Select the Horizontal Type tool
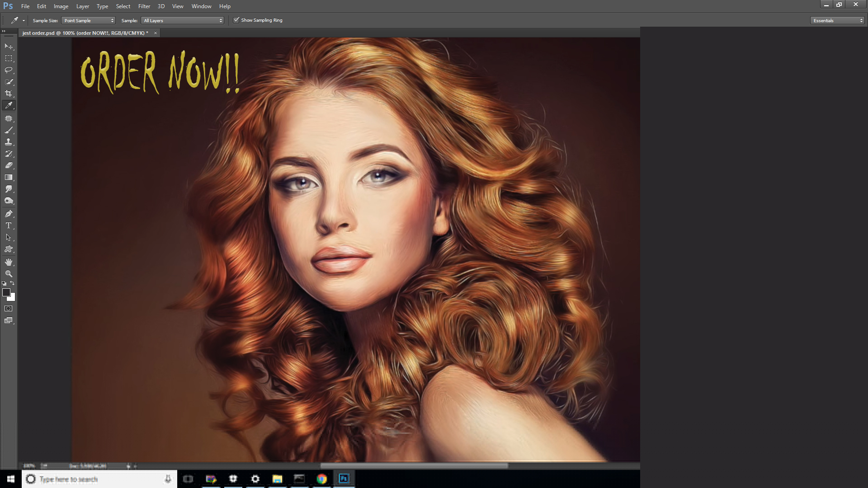The image size is (868, 488). click(x=8, y=225)
